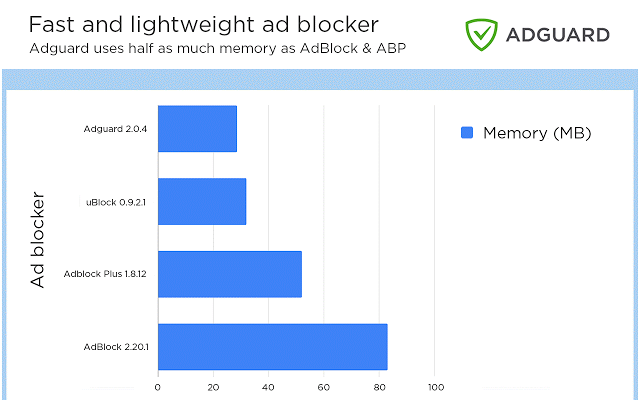Click the blue Memory (MB) legend swatch
Screen dimensions: 640x400
pos(467,133)
